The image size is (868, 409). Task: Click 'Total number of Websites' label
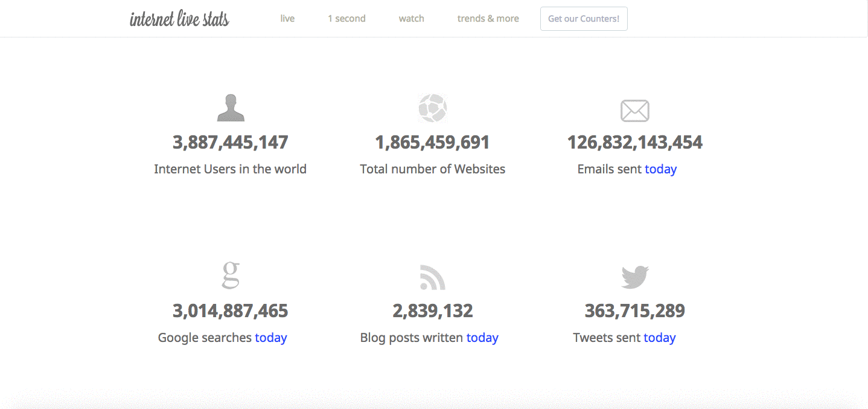[432, 169]
